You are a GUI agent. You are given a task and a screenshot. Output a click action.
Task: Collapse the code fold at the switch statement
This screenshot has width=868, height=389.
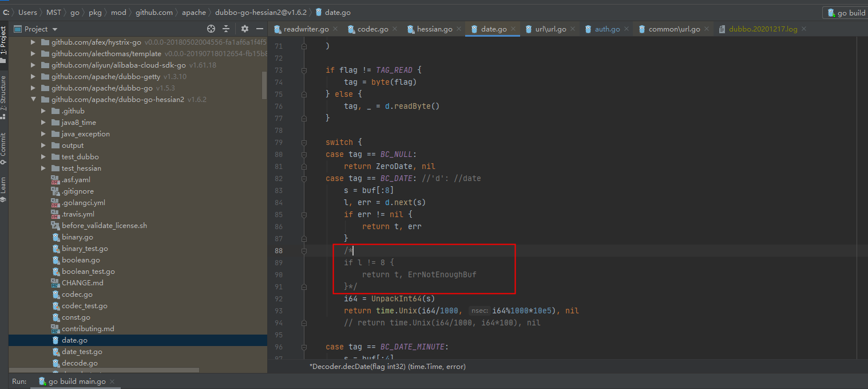304,142
